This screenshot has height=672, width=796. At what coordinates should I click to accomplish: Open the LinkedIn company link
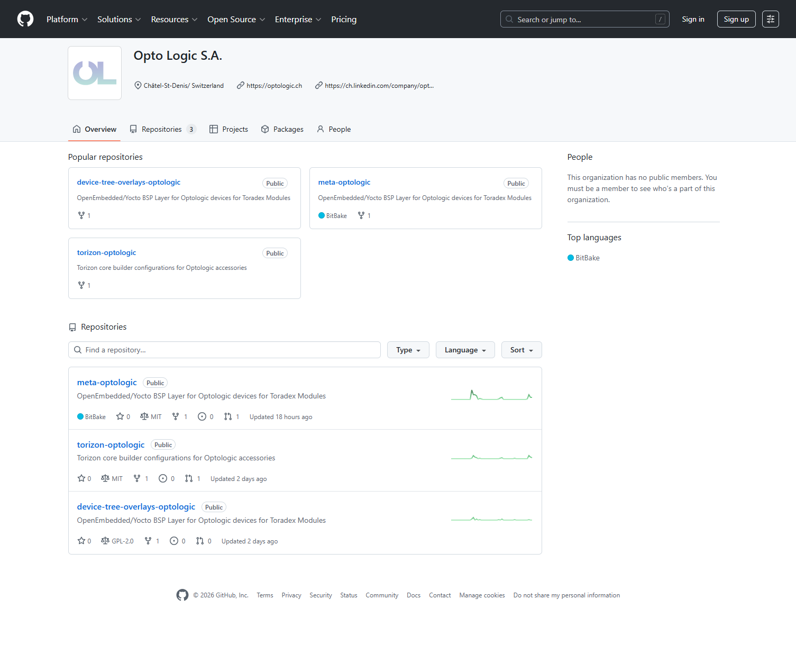click(379, 85)
